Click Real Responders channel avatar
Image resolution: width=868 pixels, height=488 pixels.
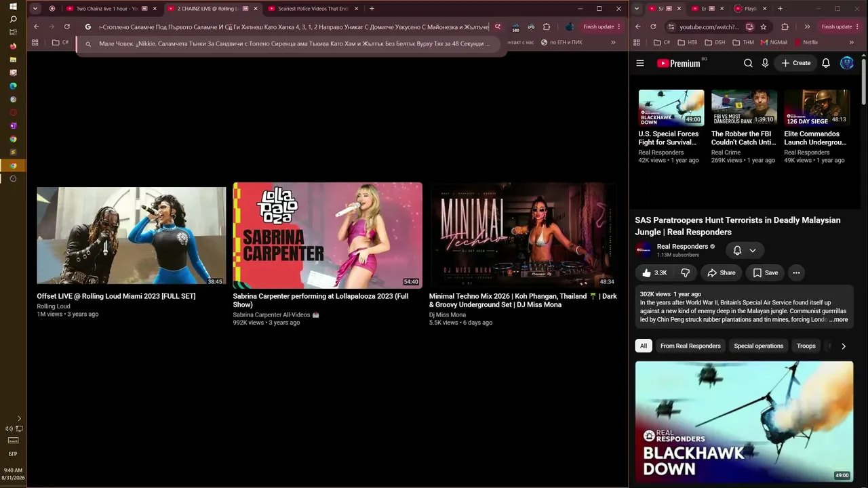pos(644,250)
